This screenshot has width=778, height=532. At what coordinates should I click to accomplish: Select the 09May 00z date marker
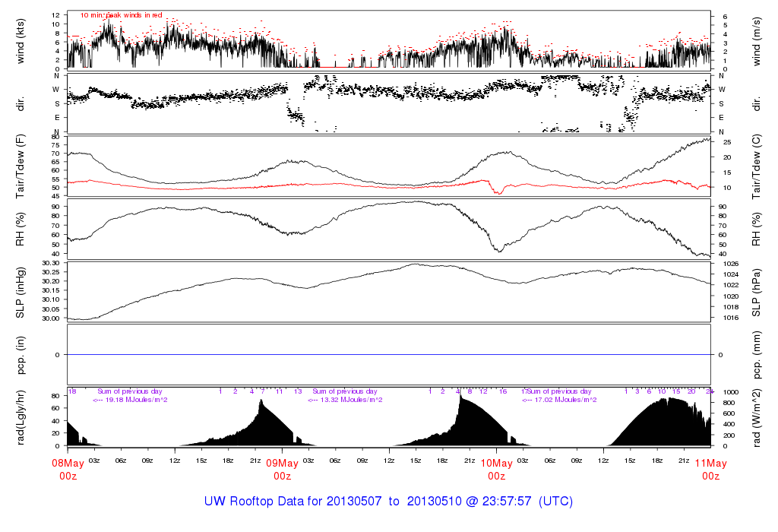282,469
